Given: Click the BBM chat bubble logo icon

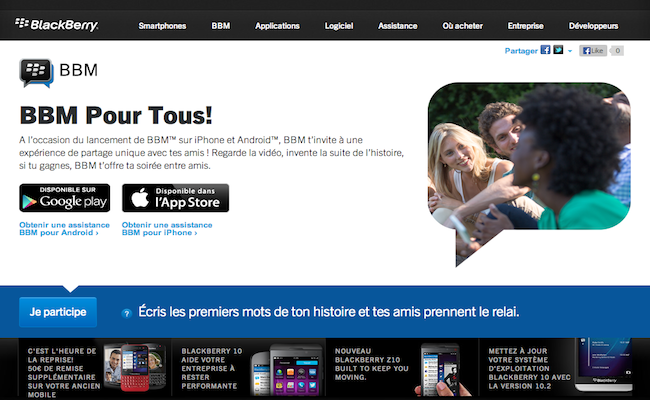Looking at the screenshot, I should click(36, 73).
